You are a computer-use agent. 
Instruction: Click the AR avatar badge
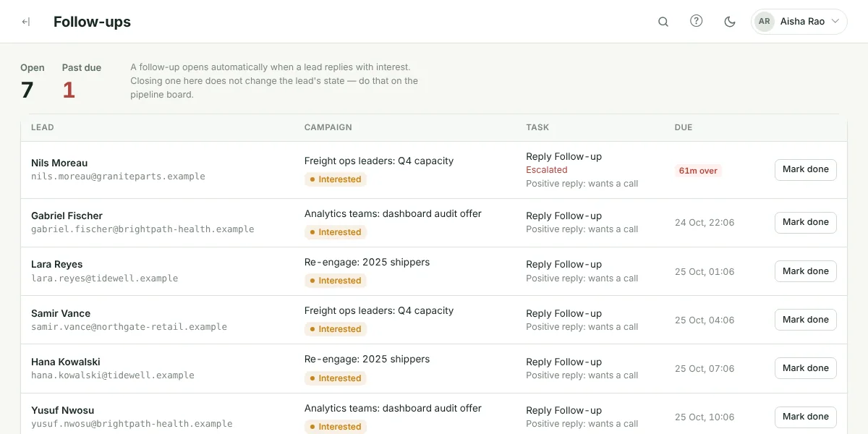pyautogui.click(x=765, y=22)
